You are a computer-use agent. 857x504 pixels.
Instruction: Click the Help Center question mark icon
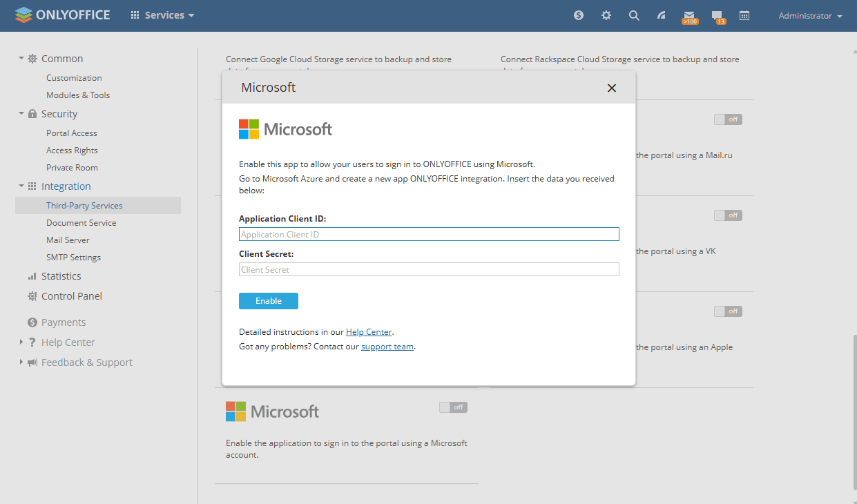32,342
